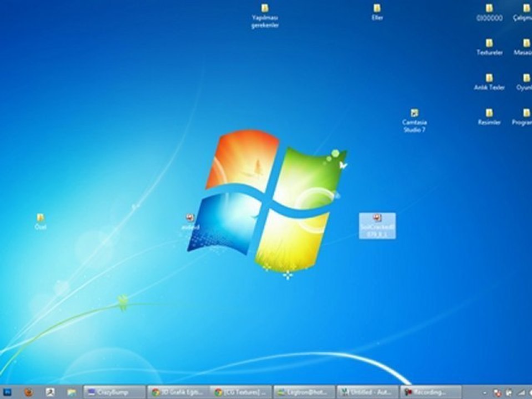This screenshot has width=532, height=399.
Task: Select the 0000000 folder icon
Action: (489, 12)
